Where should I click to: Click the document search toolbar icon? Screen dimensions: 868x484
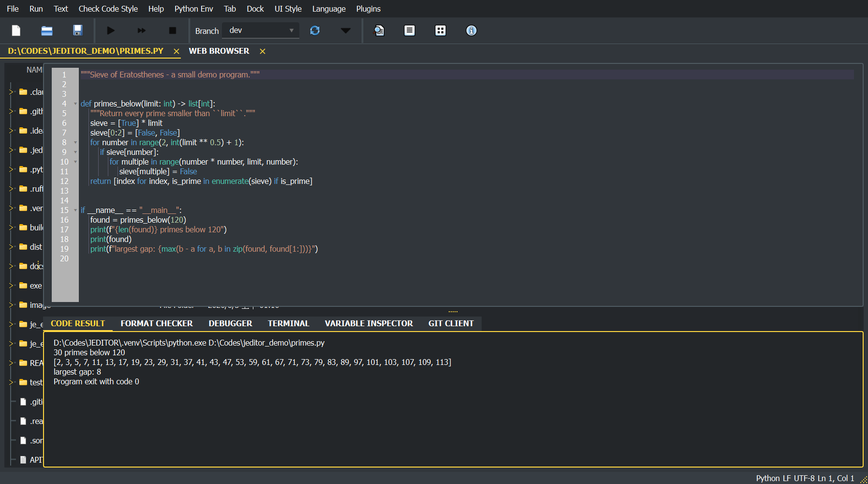click(x=379, y=30)
